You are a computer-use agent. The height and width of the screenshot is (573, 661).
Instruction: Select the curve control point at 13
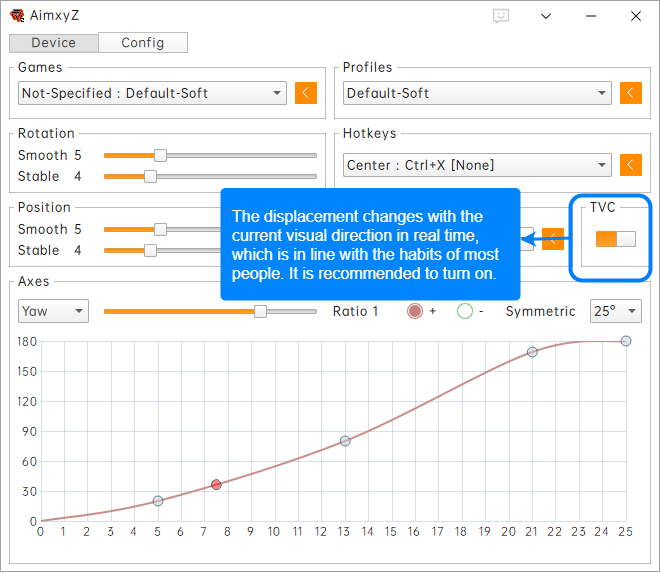(x=345, y=441)
